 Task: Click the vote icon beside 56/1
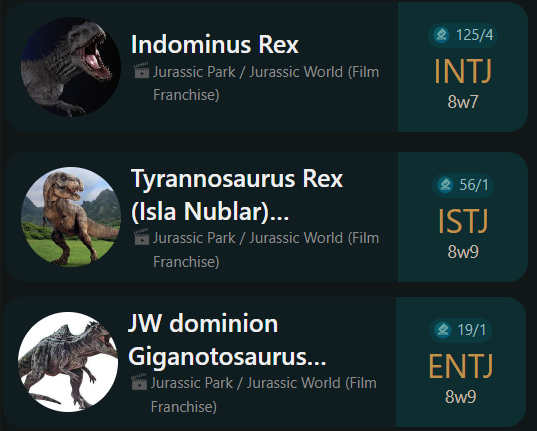pos(445,185)
